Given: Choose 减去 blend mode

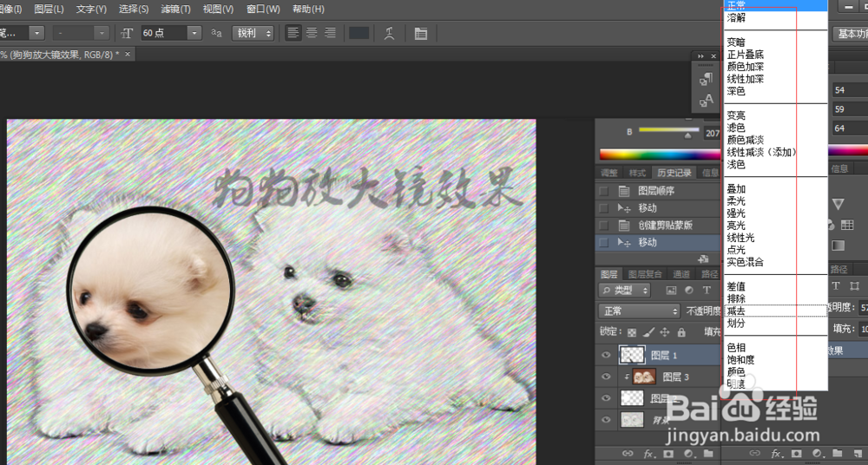Looking at the screenshot, I should click(775, 311).
